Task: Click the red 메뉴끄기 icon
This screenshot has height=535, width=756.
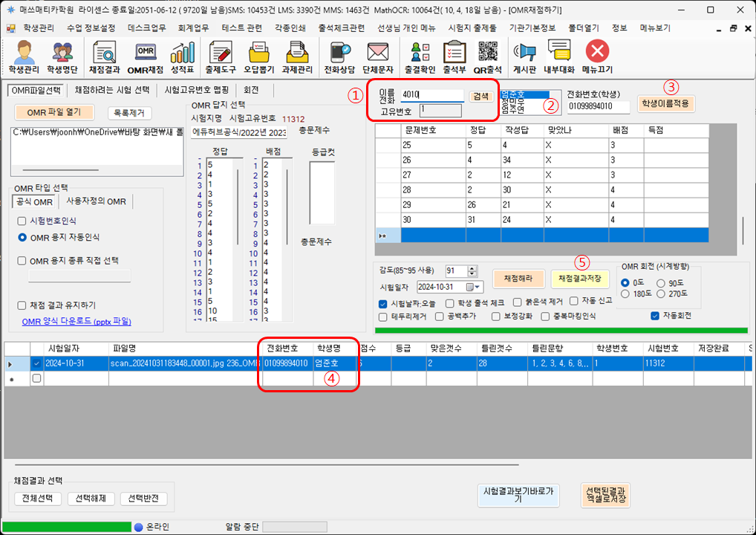Action: (598, 56)
